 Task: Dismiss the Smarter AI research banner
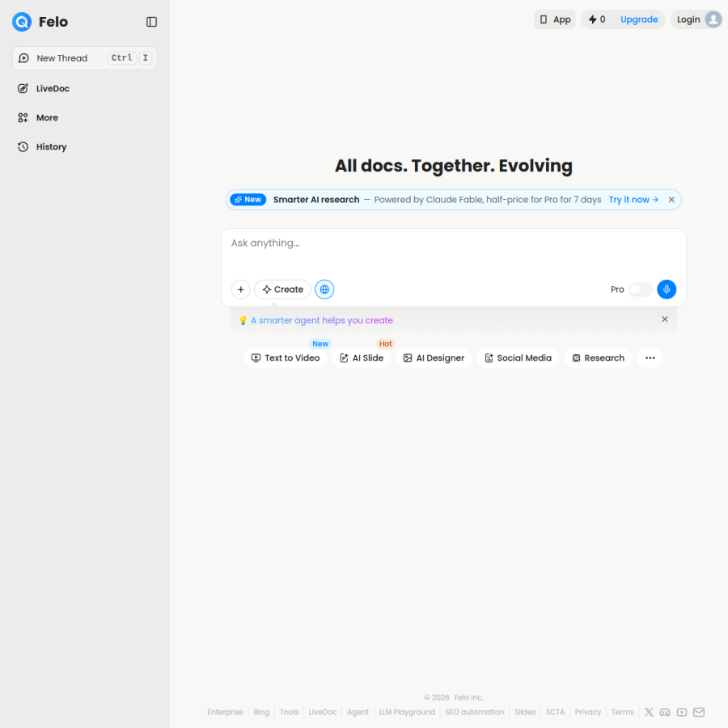[x=671, y=200]
